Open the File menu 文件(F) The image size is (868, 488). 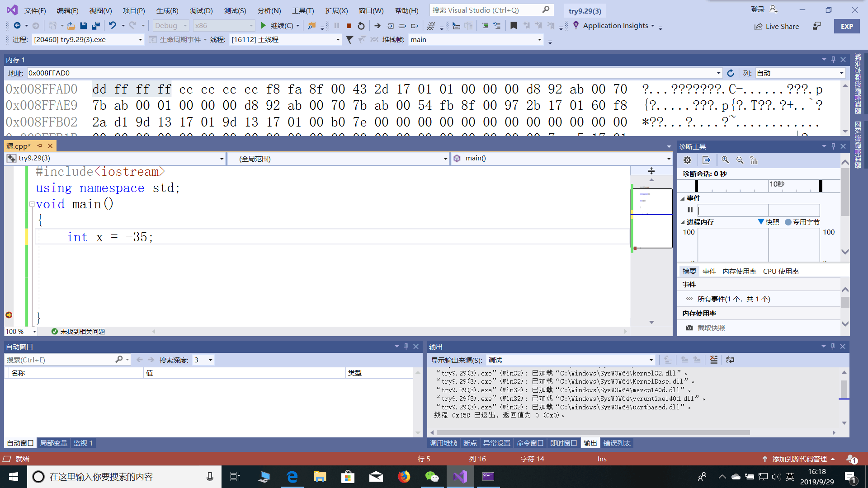point(35,10)
